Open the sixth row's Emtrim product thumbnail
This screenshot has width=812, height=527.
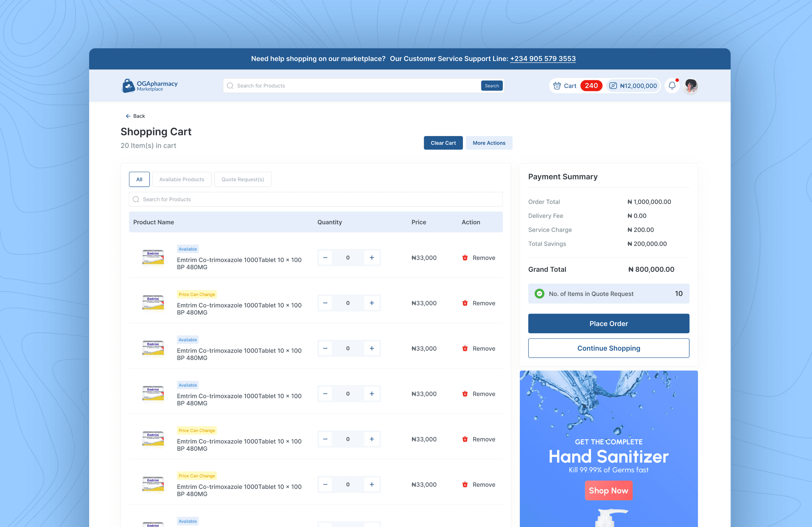point(153,484)
